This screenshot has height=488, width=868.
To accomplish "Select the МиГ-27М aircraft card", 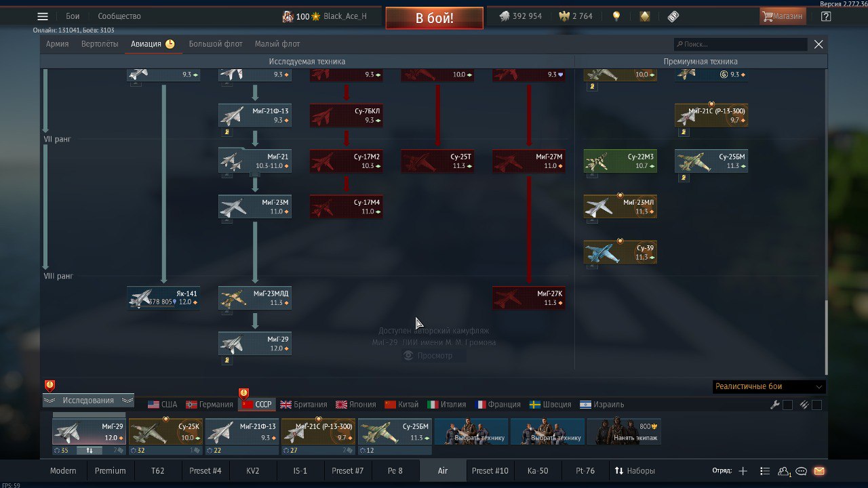I will point(529,161).
